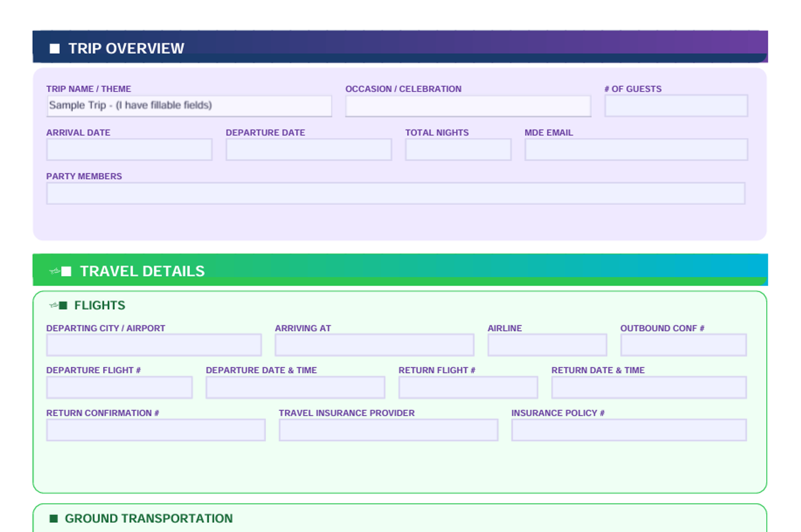
Task: Activate the Total Nights field
Action: (x=458, y=149)
